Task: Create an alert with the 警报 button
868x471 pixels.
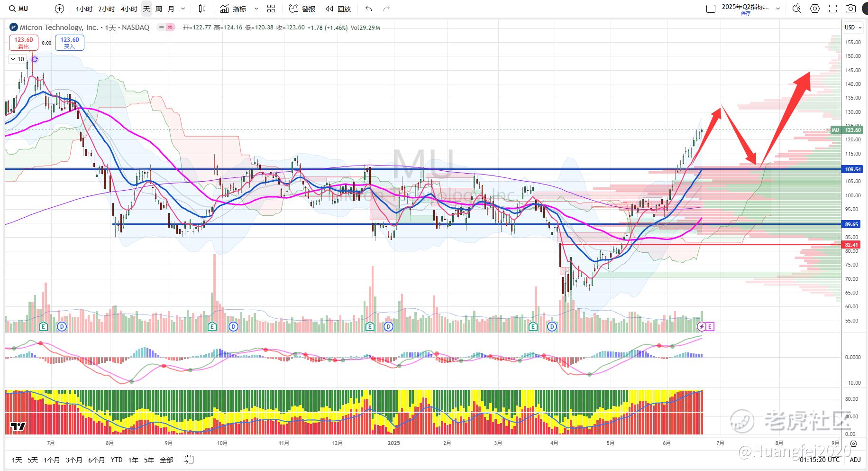Action: coord(302,9)
